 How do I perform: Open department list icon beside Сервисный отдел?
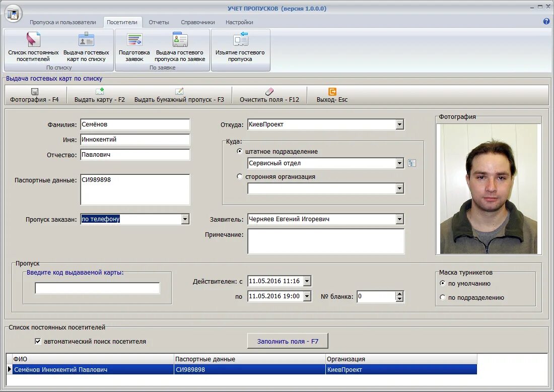412,163
